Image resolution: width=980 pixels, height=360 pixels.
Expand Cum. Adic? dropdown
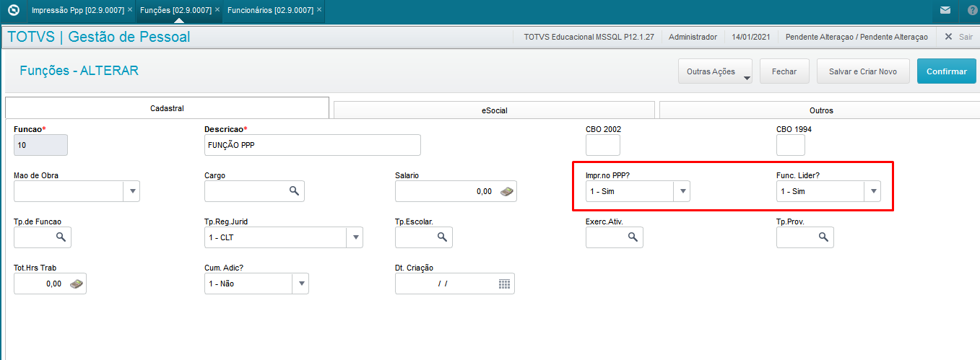coord(300,284)
